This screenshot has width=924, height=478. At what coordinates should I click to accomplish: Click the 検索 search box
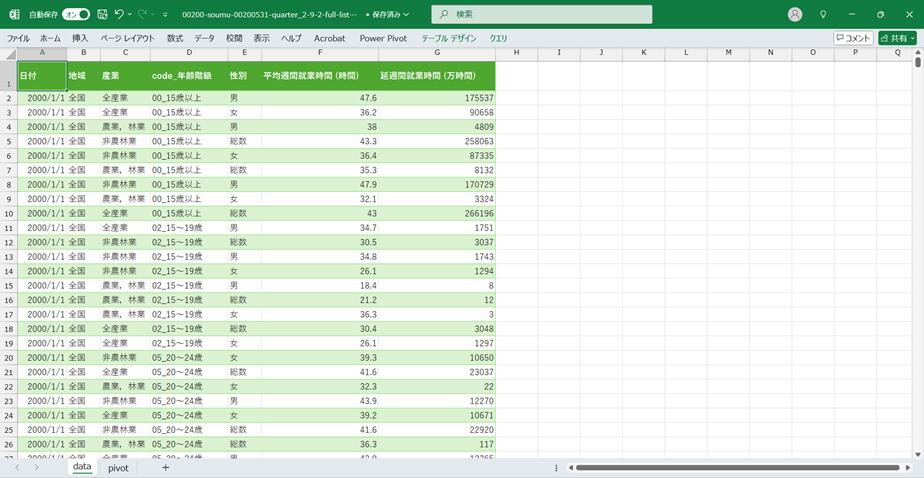[541, 15]
